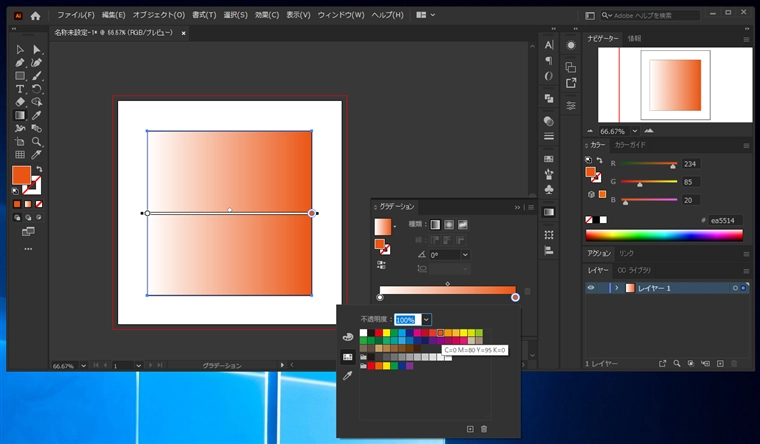Switch to the カラーガイド tab
The image size is (760, 444).
tap(630, 145)
